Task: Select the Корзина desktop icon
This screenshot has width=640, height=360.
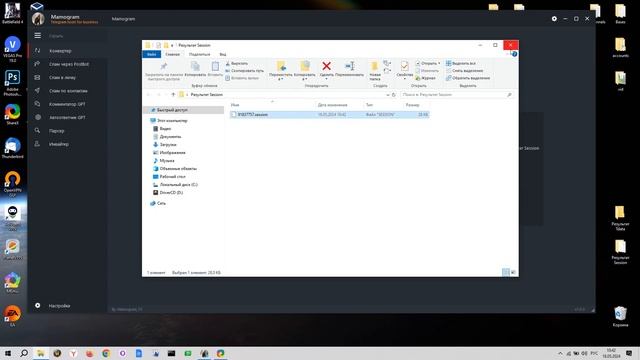Action: [620, 316]
